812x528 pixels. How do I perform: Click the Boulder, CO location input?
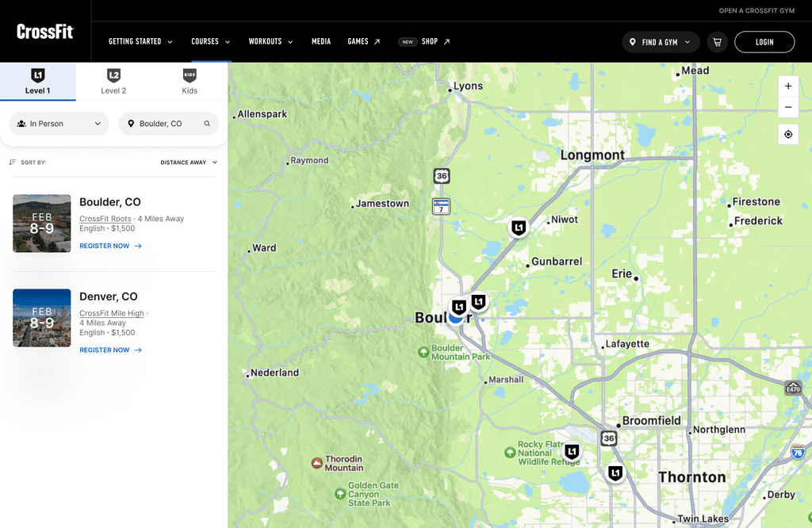click(168, 124)
